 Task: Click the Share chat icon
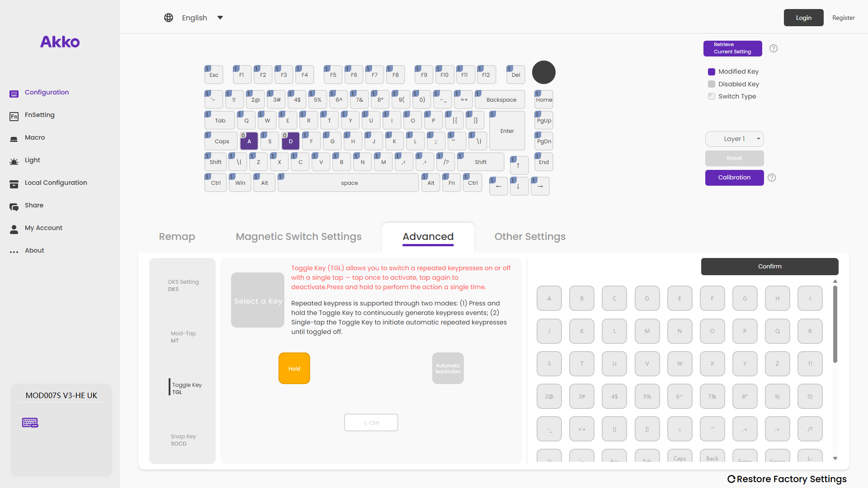coord(14,206)
